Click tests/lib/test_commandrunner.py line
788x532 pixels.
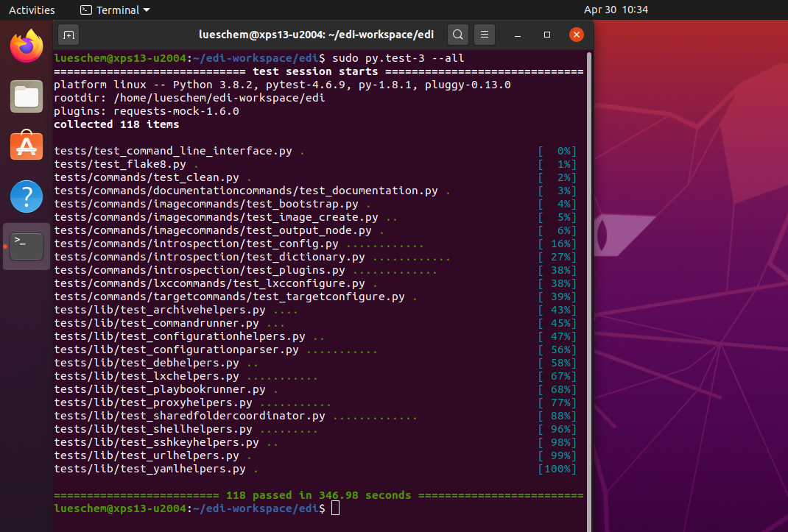click(314, 323)
